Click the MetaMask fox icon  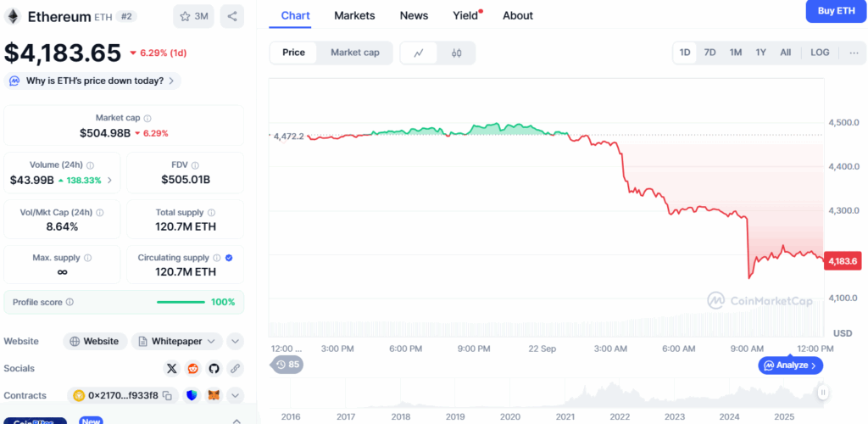click(x=214, y=395)
